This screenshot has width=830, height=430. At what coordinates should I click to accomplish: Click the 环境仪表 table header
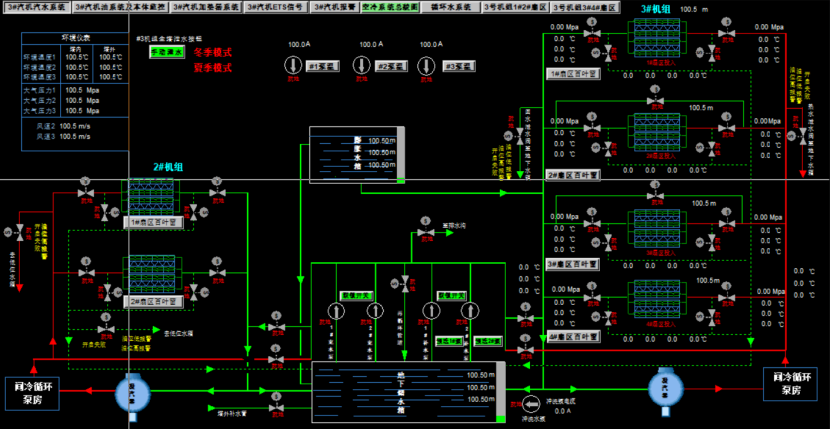pos(76,38)
